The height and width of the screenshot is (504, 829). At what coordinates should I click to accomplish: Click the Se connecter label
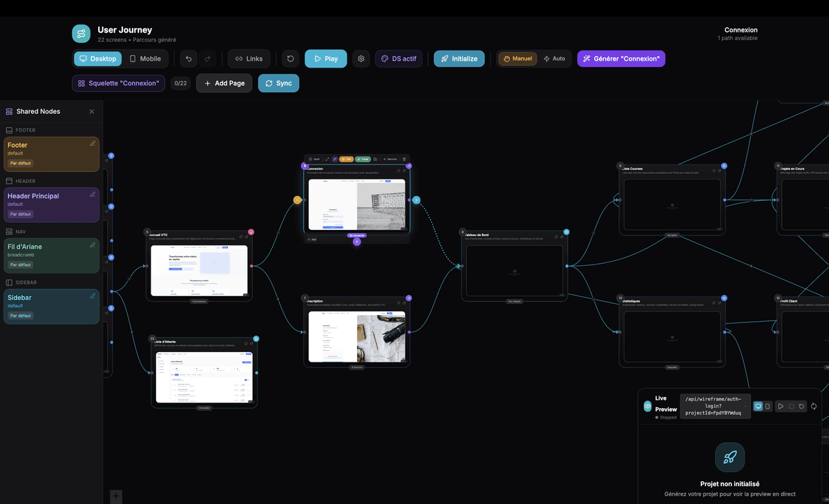click(356, 235)
